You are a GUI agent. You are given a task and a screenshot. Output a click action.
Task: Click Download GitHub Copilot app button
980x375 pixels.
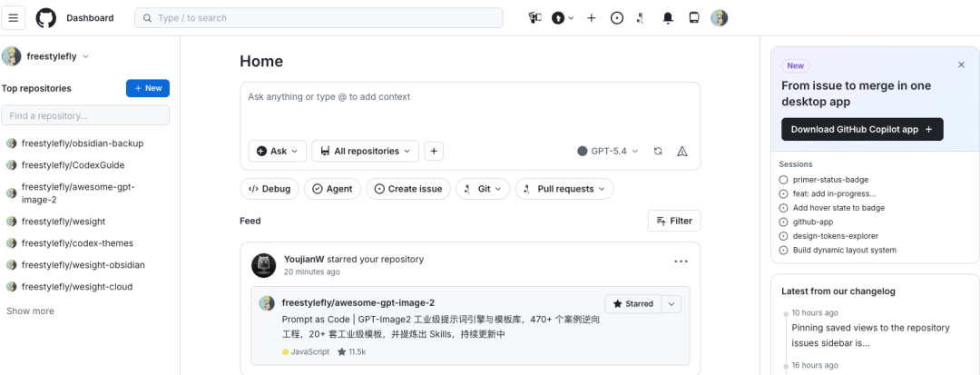[862, 129]
